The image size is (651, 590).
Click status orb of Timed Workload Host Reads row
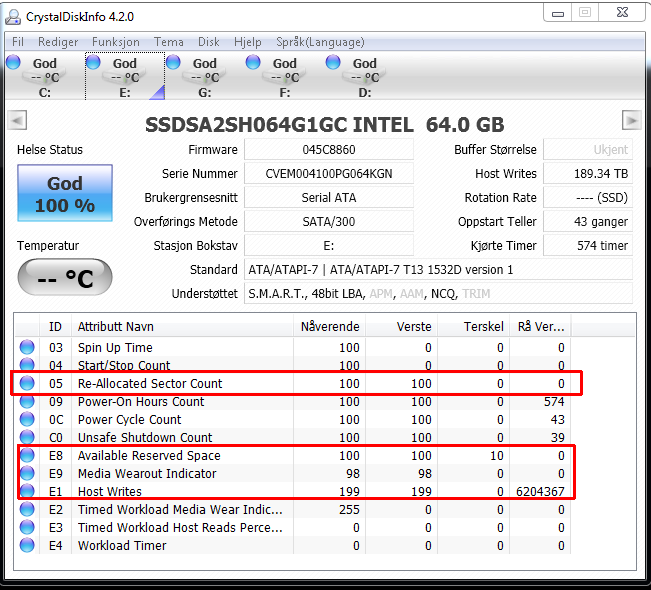coord(27,527)
